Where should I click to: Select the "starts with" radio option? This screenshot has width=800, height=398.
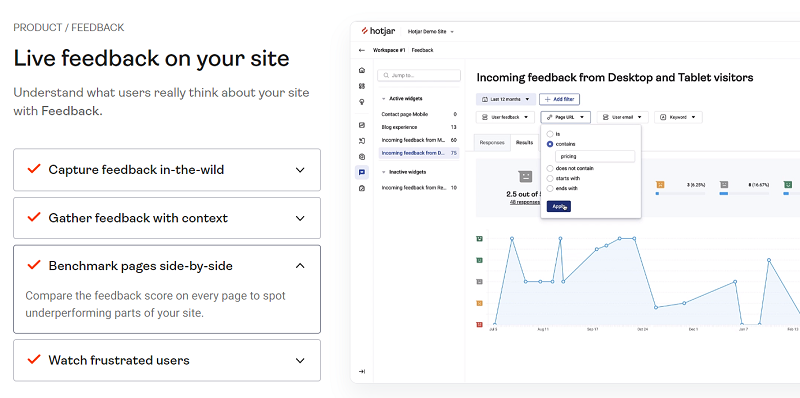coord(549,179)
